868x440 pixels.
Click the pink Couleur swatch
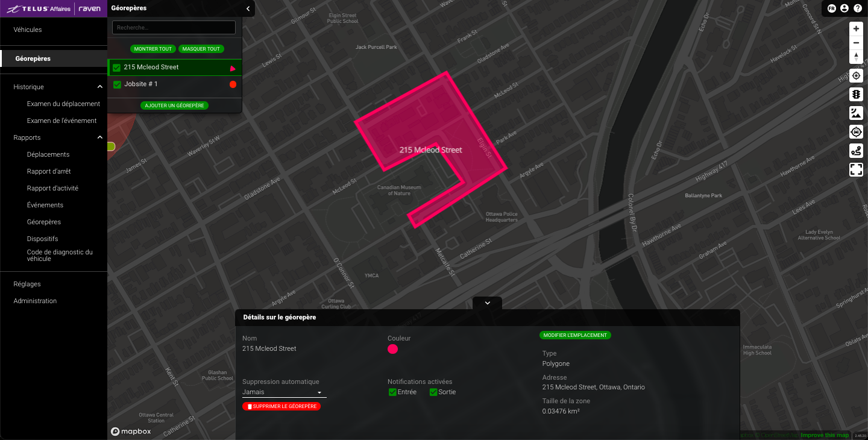(x=392, y=349)
